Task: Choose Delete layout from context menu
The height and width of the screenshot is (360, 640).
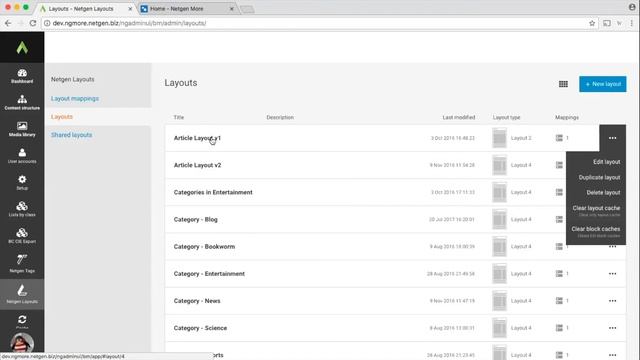Action: [x=603, y=193]
